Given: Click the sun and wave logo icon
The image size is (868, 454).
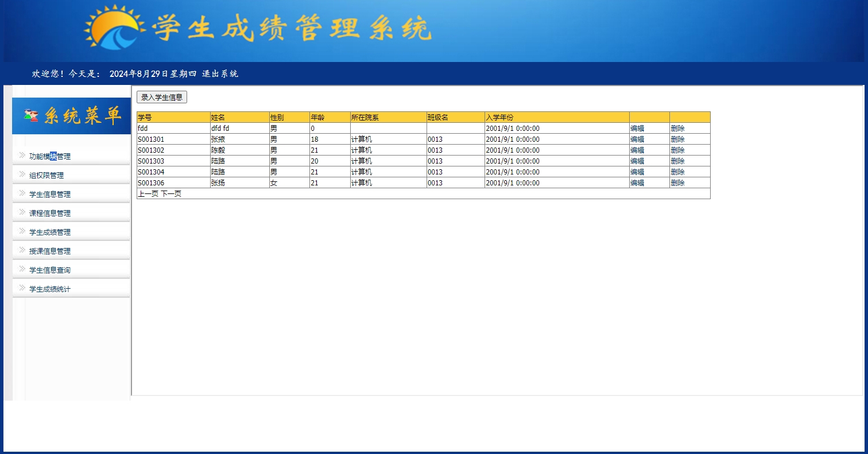Looking at the screenshot, I should click(x=114, y=28).
